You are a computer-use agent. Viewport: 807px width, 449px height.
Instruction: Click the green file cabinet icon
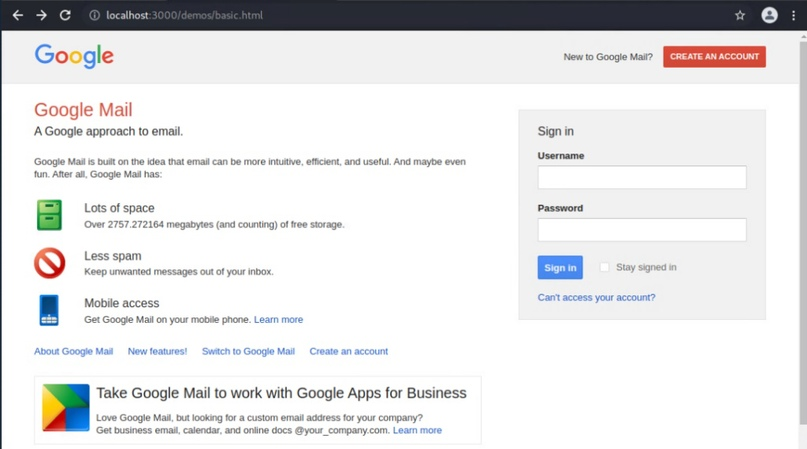click(x=49, y=215)
